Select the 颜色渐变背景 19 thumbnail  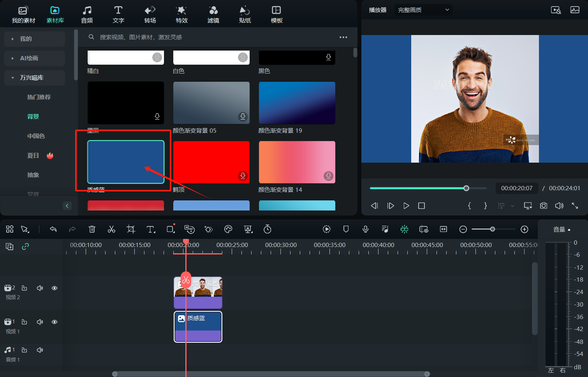point(297,103)
